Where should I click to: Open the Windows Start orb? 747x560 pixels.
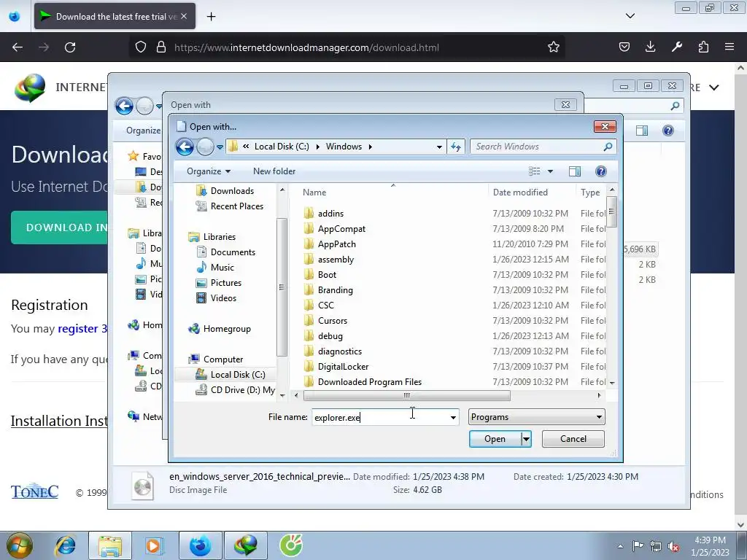[20, 545]
